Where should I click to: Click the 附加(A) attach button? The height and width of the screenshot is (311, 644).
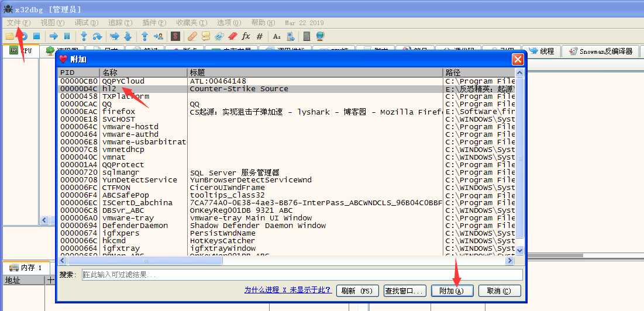pos(452,291)
